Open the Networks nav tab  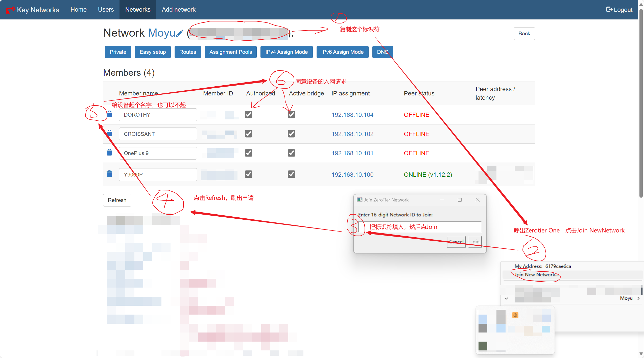tap(138, 10)
